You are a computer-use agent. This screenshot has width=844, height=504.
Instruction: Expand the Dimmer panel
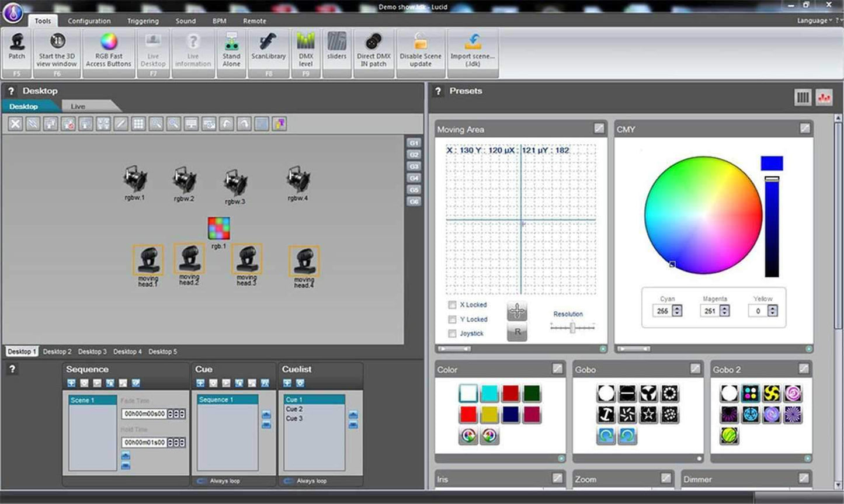tap(805, 478)
